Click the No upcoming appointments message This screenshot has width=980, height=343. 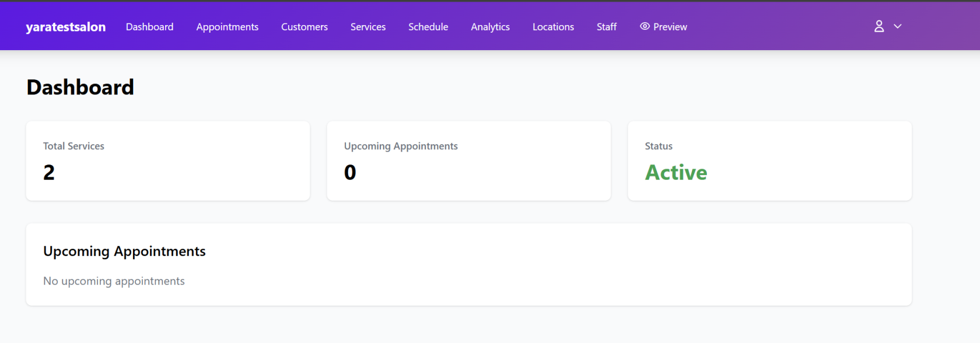pyautogui.click(x=114, y=281)
